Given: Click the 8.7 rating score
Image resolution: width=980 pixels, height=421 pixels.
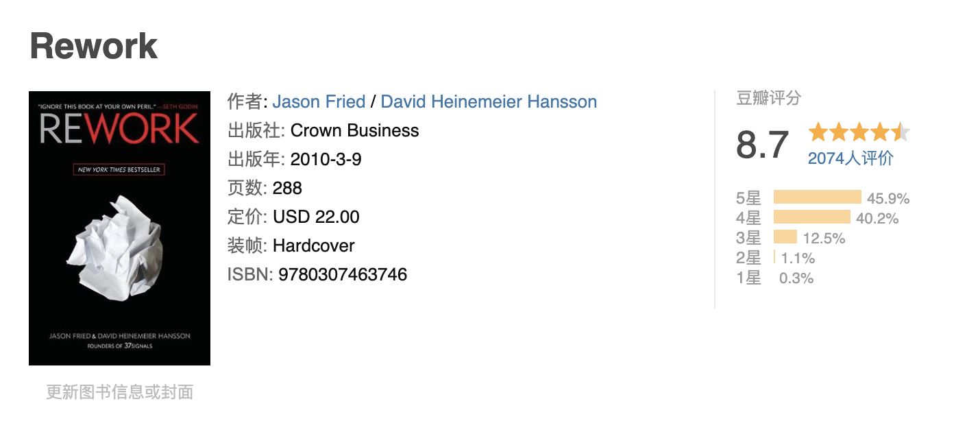Looking at the screenshot, I should pos(762,145).
